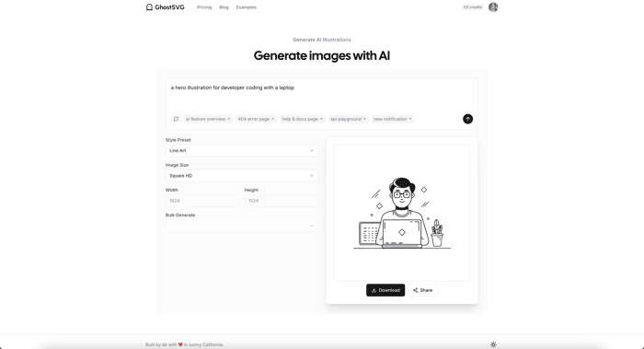Screen dimensions: 644x349
Task: Open the Blog page
Action: [x=224, y=7]
